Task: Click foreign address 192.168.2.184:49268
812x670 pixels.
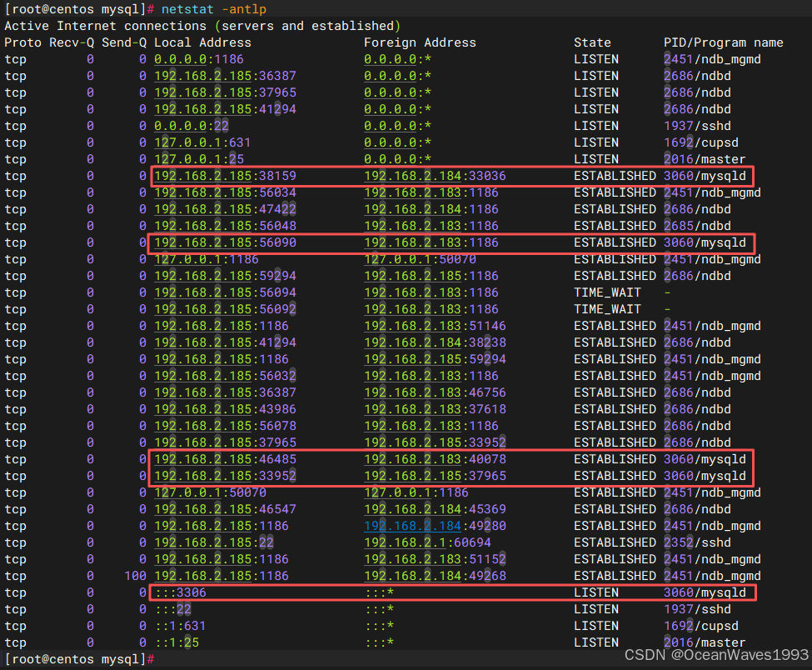Action: (x=435, y=576)
